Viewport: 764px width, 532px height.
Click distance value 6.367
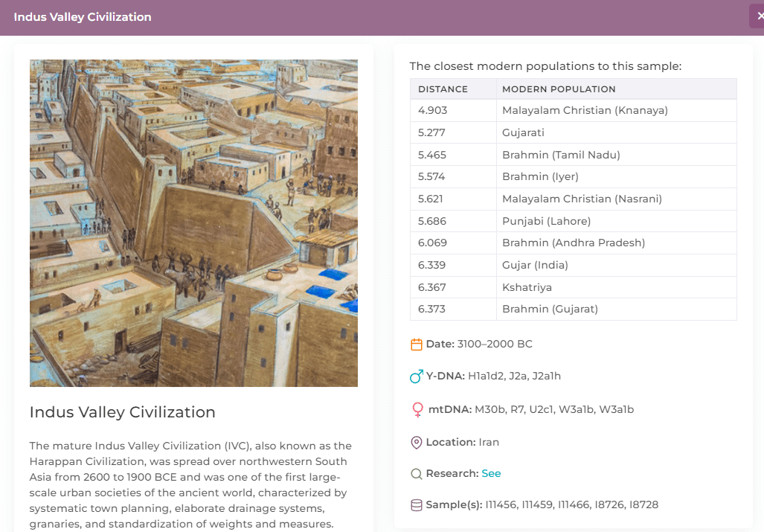pyautogui.click(x=431, y=287)
